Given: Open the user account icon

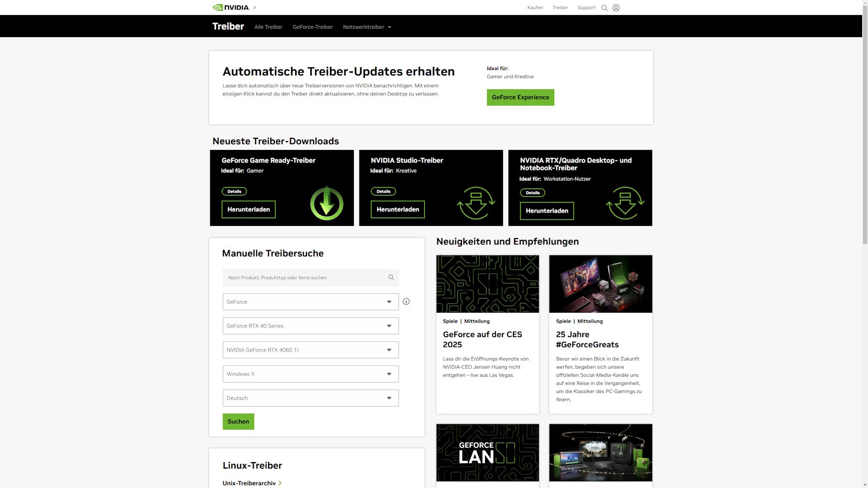Looking at the screenshot, I should [x=616, y=8].
